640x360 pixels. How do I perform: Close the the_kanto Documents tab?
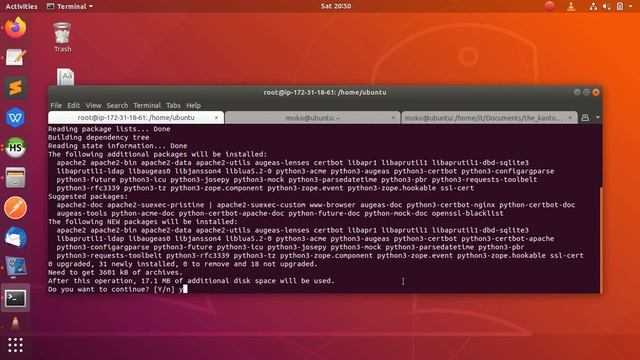(x=570, y=118)
